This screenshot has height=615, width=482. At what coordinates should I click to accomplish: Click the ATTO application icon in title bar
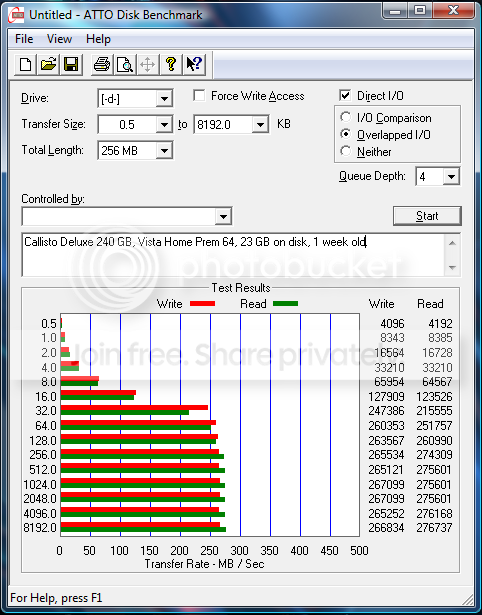[x=17, y=15]
